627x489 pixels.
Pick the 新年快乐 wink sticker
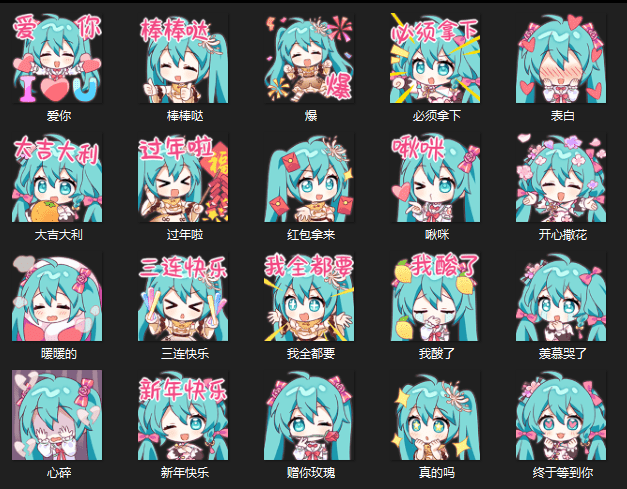183,415
